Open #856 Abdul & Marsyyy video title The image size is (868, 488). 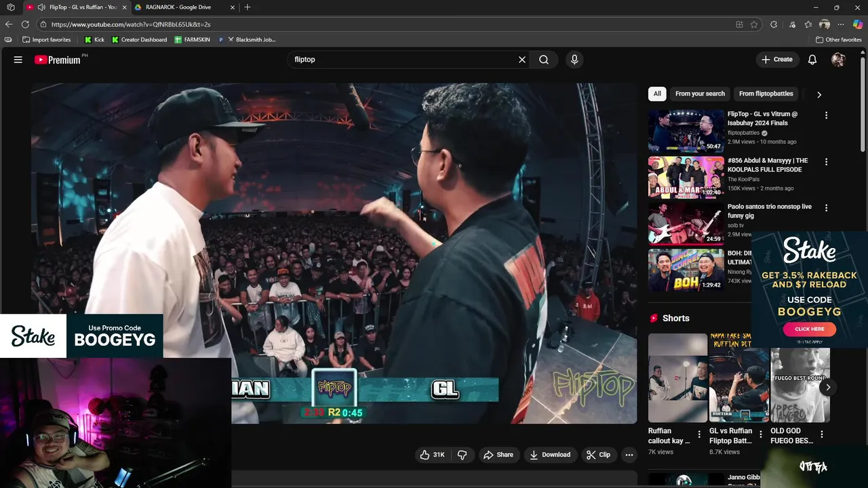tap(768, 165)
